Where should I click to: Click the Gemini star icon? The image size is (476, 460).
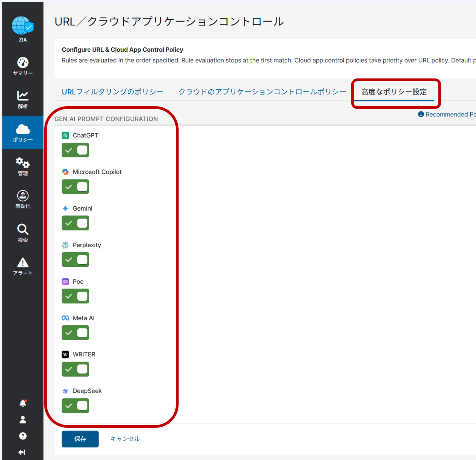pos(65,209)
